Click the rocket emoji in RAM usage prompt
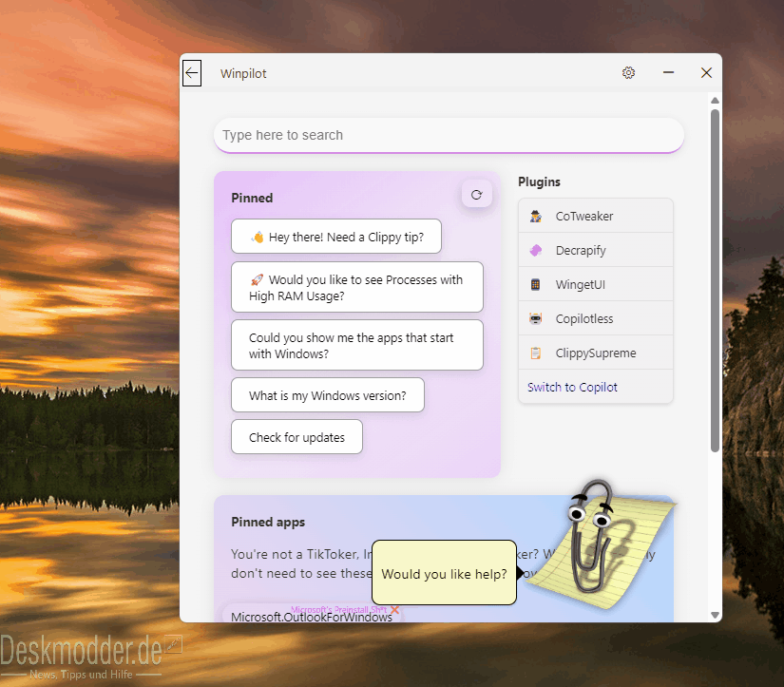784x687 pixels. click(257, 279)
